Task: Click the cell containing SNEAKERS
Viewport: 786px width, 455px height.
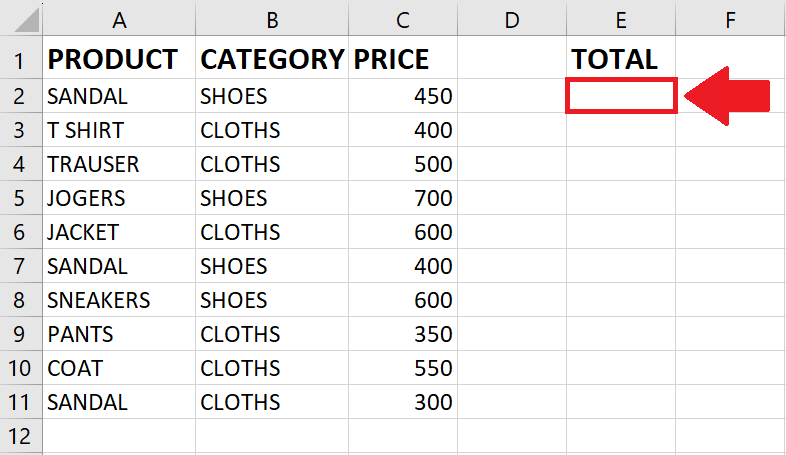Action: pos(119,300)
